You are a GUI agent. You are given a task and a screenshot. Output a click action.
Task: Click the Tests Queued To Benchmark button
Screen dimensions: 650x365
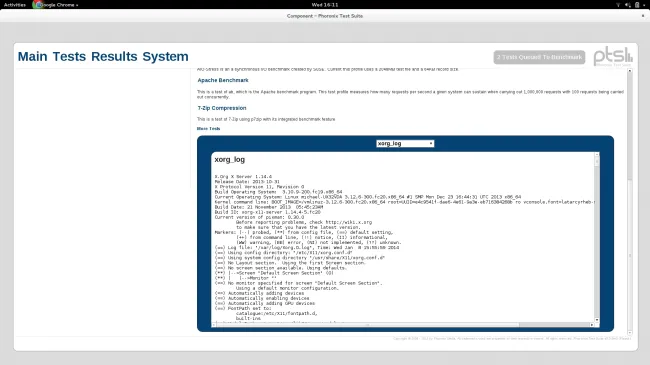pyautogui.click(x=539, y=57)
